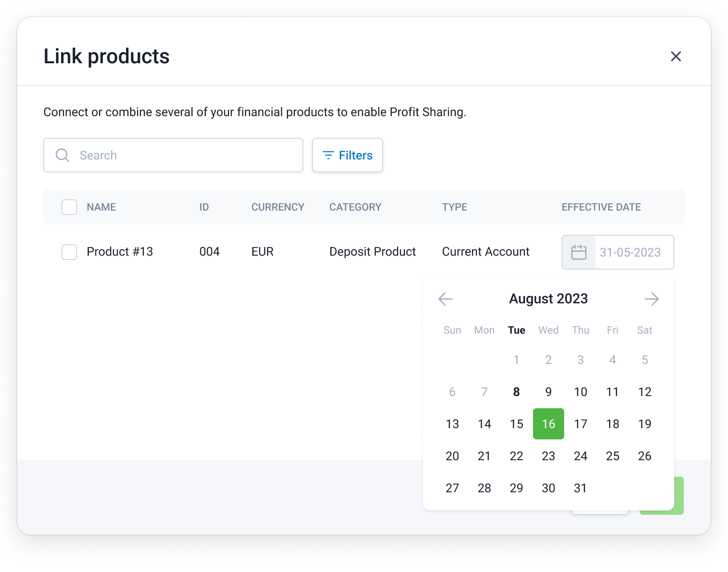Screen dimensions: 728x572
Task: Pick August 8 in the calendar
Action: click(517, 392)
